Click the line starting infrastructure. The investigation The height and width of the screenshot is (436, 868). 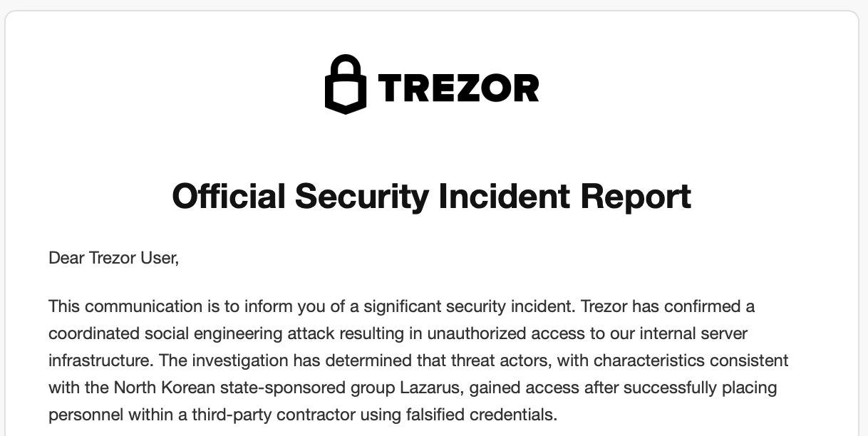click(x=418, y=360)
